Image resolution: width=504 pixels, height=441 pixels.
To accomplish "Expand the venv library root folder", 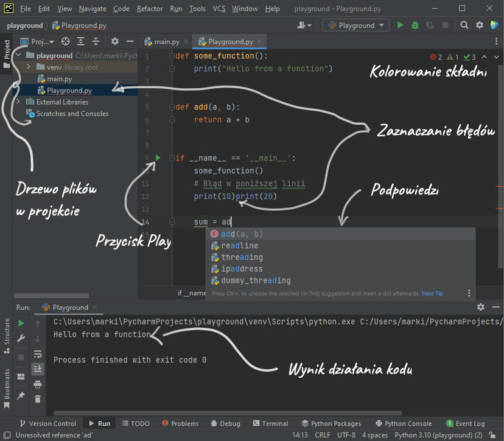I will tap(29, 68).
